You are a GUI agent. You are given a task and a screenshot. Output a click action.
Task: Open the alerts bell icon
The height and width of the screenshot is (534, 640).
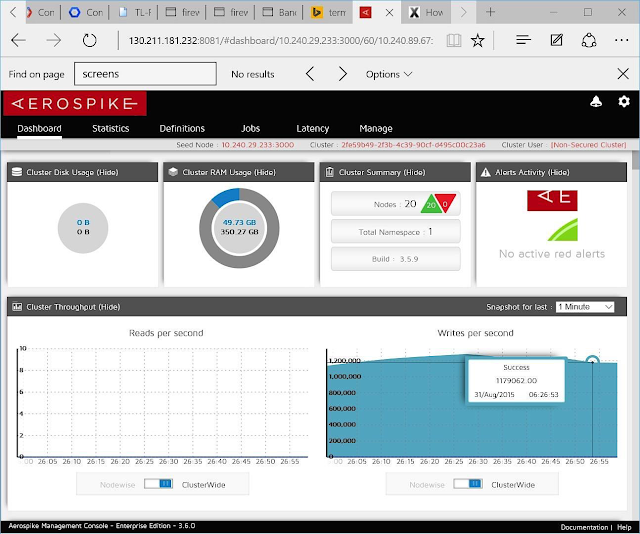pos(596,102)
